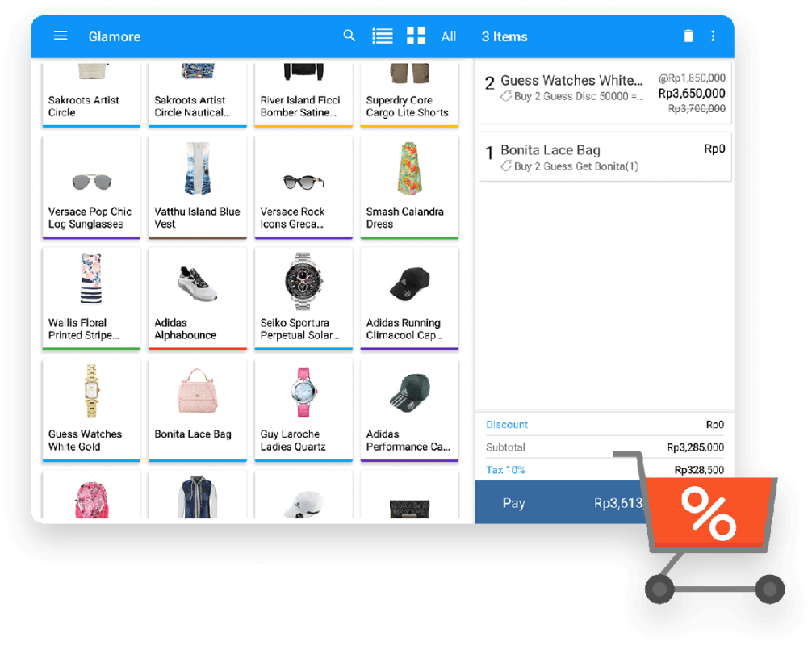The image size is (812, 646).
Task: Add Adidas Running Climacool Cap product
Action: pyautogui.click(x=409, y=299)
